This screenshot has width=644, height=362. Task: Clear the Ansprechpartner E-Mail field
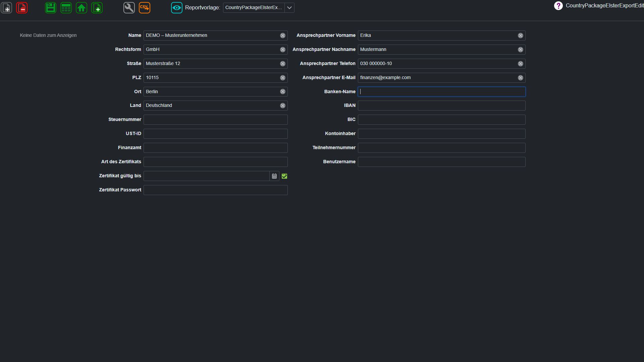[521, 78]
